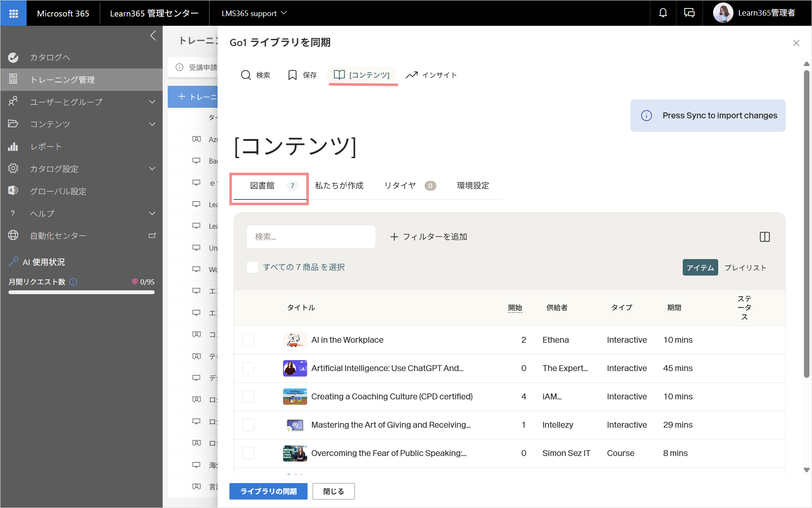Image resolution: width=812 pixels, height=508 pixels.
Task: Open the Learn365 管理センター header link
Action: tap(154, 13)
